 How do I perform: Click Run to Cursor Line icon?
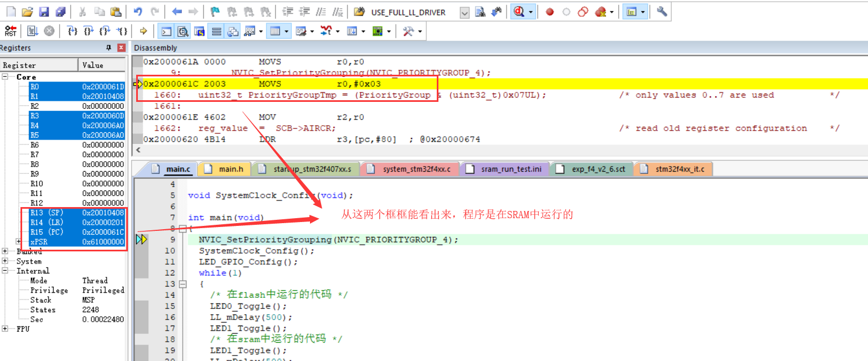point(122,31)
